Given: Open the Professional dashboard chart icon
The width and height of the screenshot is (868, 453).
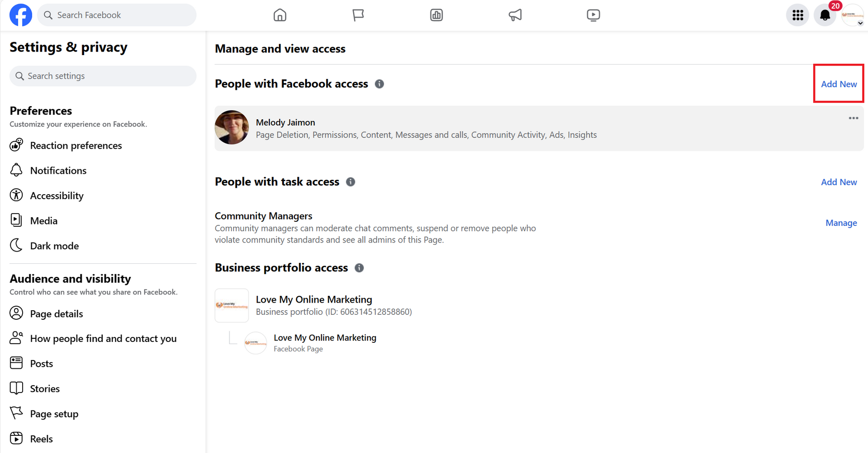Looking at the screenshot, I should [x=436, y=15].
